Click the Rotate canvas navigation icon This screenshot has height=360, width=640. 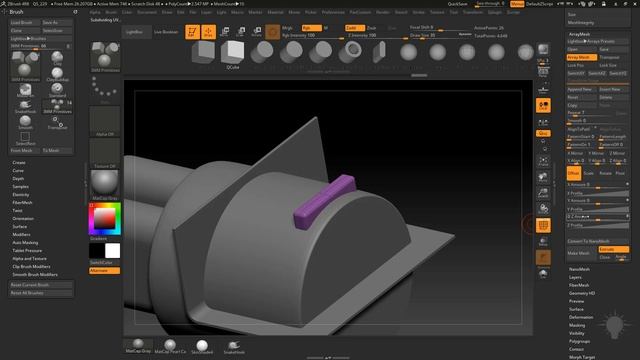543,209
